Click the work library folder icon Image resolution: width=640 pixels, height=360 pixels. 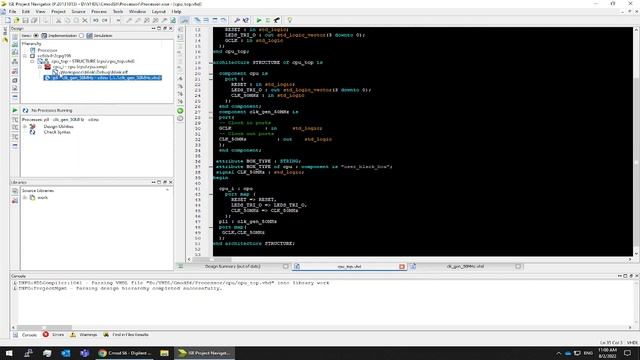click(x=32, y=198)
